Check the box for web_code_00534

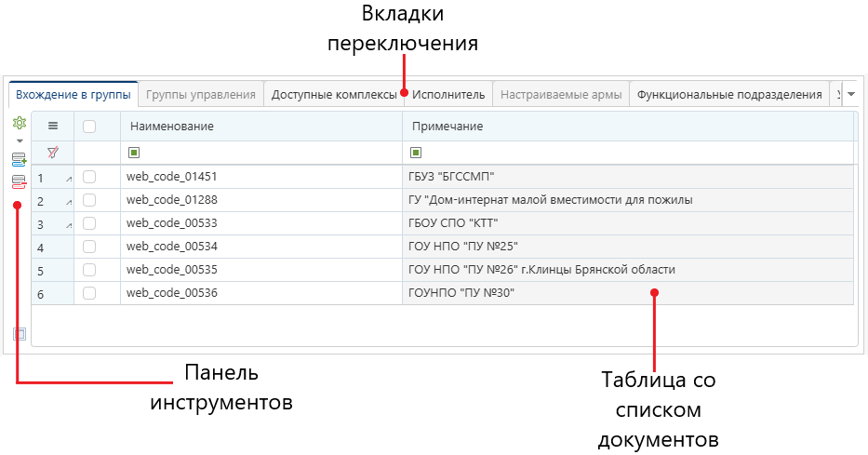[89, 247]
